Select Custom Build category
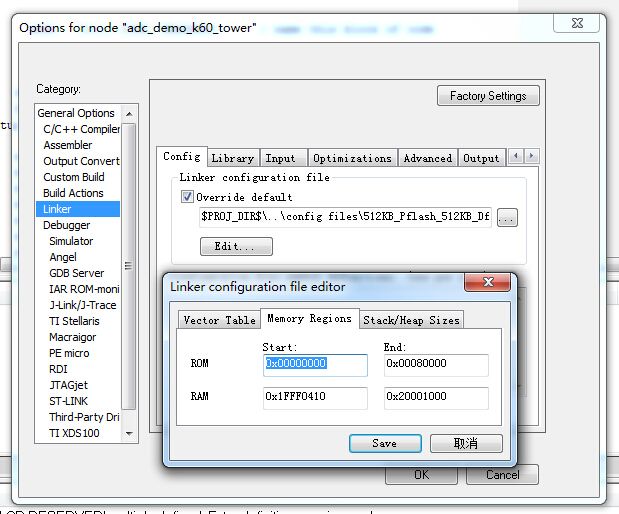The height and width of the screenshot is (514, 619). 74,177
